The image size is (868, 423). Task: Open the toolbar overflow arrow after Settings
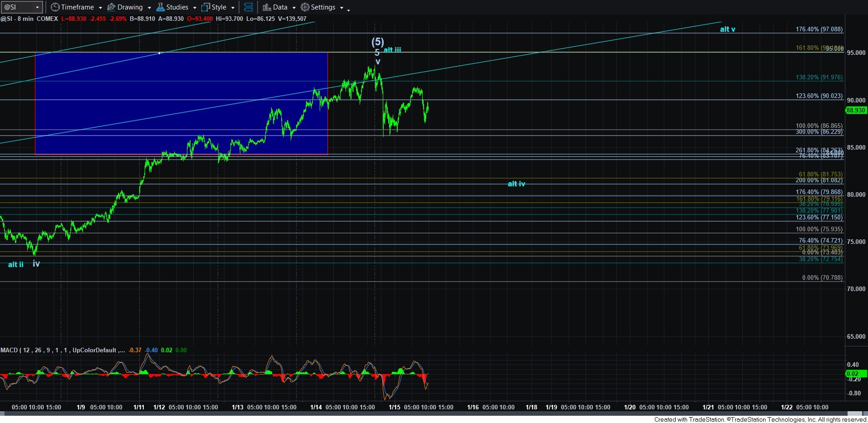tap(348, 10)
